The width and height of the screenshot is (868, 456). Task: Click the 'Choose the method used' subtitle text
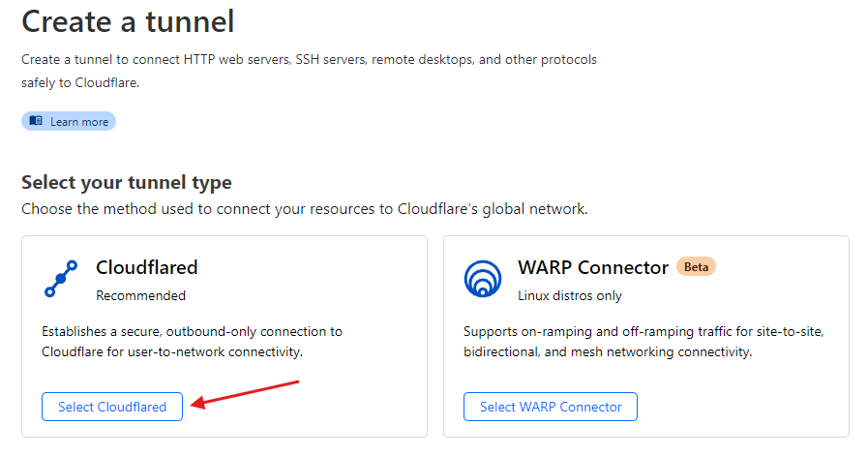[x=305, y=209]
